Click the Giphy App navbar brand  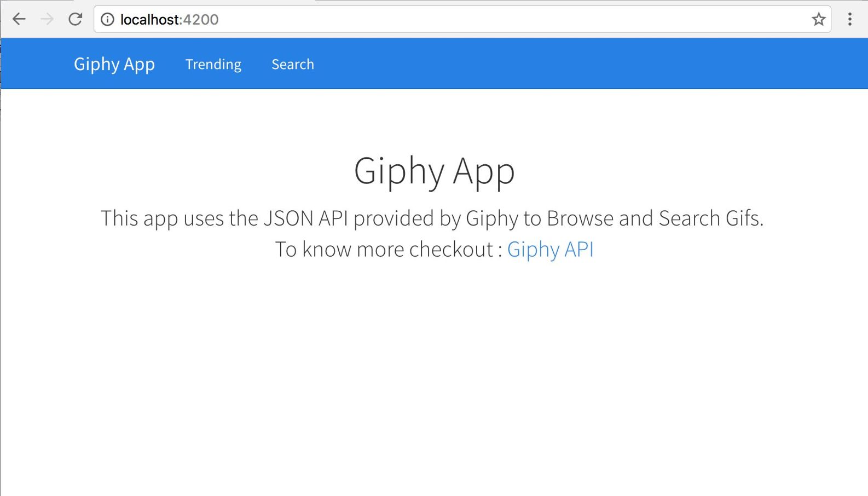pyautogui.click(x=114, y=64)
